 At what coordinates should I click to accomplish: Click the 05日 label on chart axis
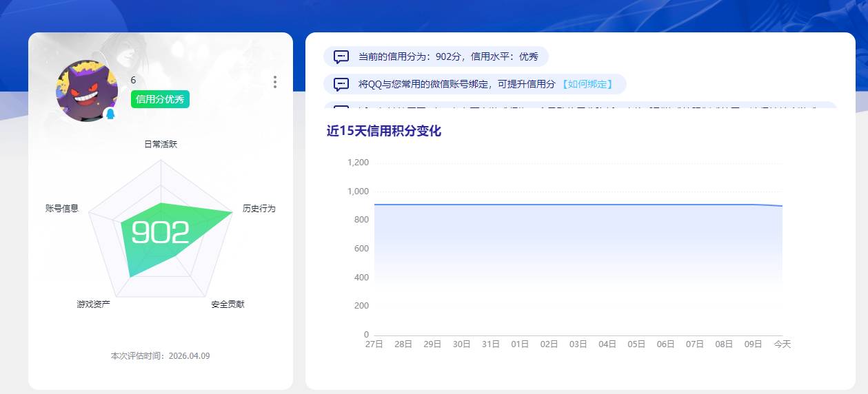pos(636,344)
